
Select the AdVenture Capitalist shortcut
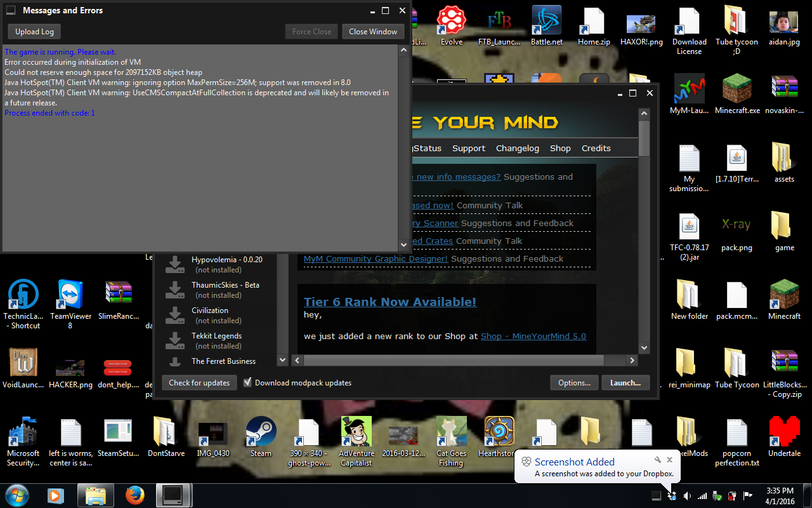(x=356, y=441)
